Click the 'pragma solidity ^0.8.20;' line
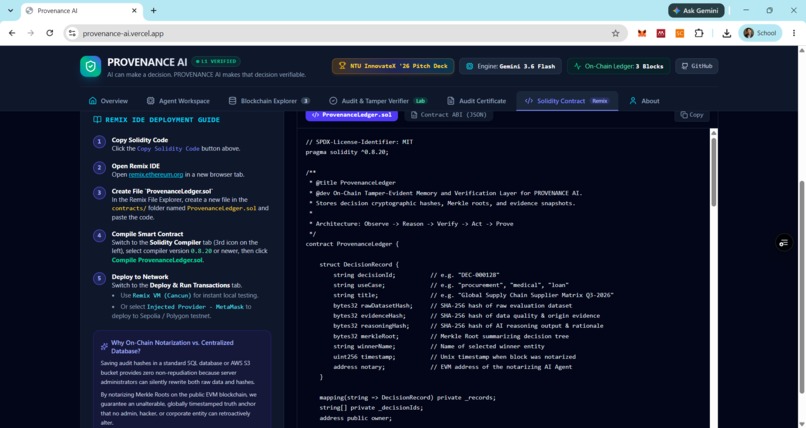Viewport: 806px width, 428px height. 346,152
